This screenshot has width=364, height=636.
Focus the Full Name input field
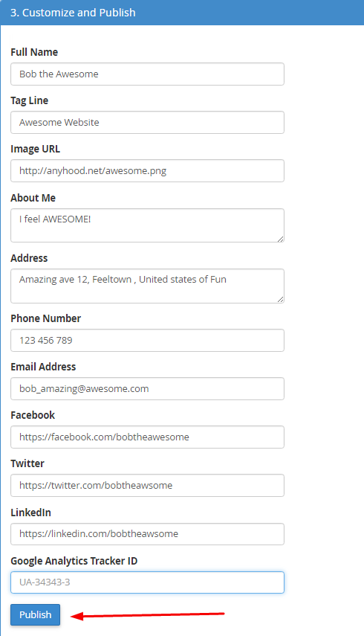click(147, 74)
